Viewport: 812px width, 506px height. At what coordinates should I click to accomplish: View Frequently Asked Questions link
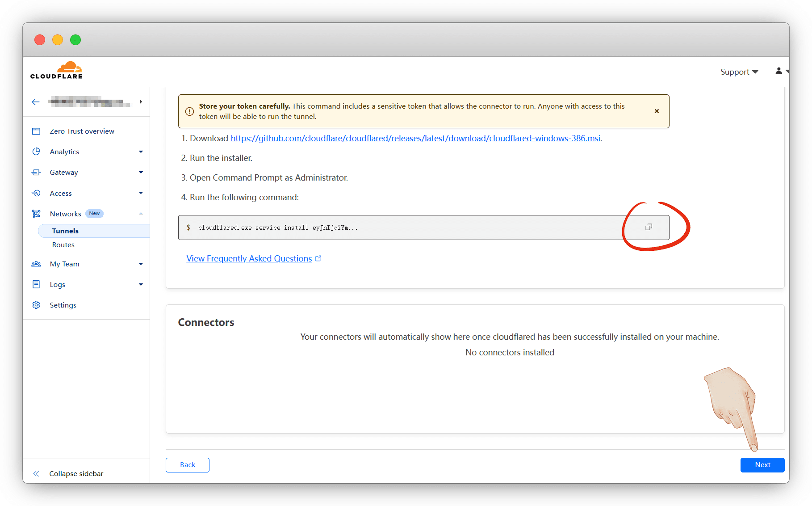click(x=249, y=259)
